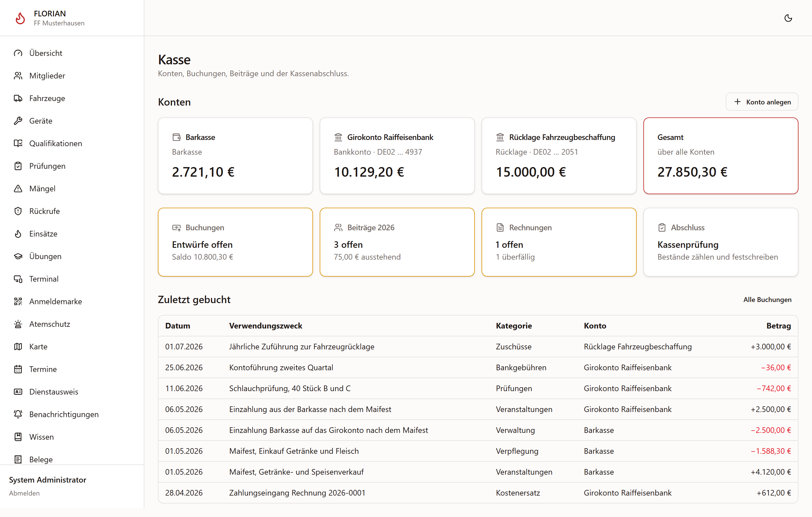Viewport: 812px width, 517px height.
Task: Click the −1.588,30 € amount
Action: point(771,452)
